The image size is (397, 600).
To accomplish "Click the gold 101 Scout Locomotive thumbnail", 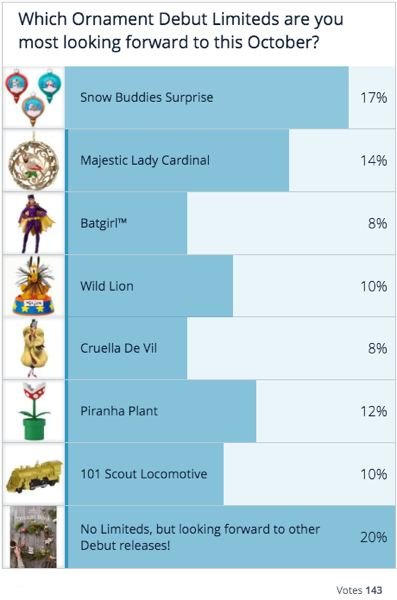I will tap(33, 474).
